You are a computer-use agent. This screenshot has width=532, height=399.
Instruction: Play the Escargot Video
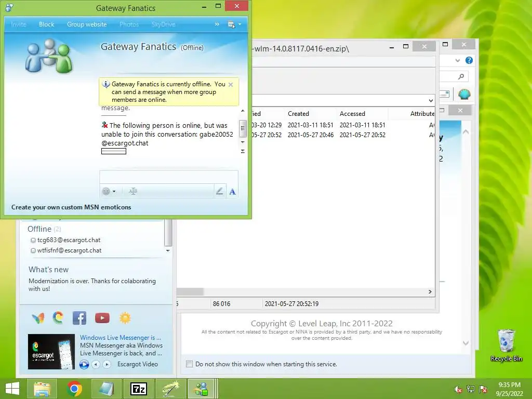[84, 364]
